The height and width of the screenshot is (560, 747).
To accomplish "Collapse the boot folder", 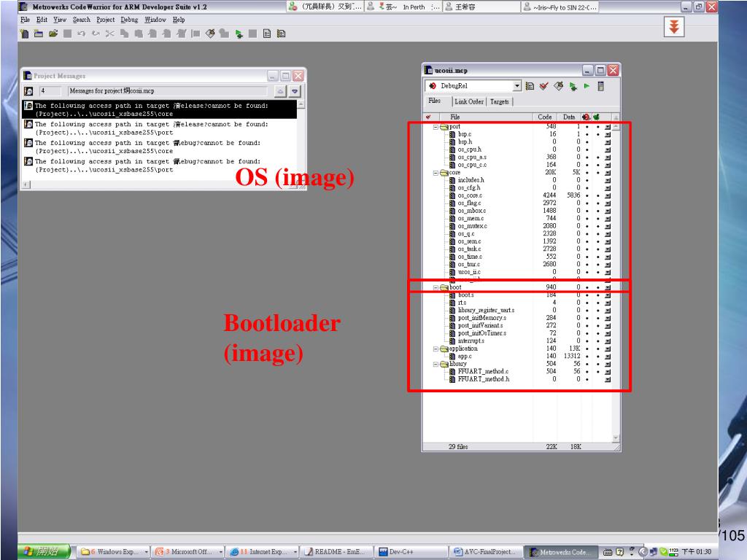I will 436,287.
